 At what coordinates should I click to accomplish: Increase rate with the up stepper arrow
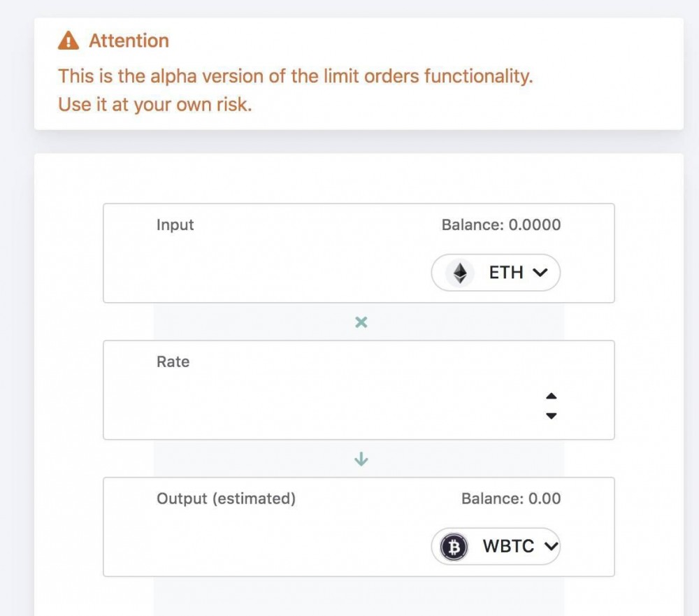point(551,396)
